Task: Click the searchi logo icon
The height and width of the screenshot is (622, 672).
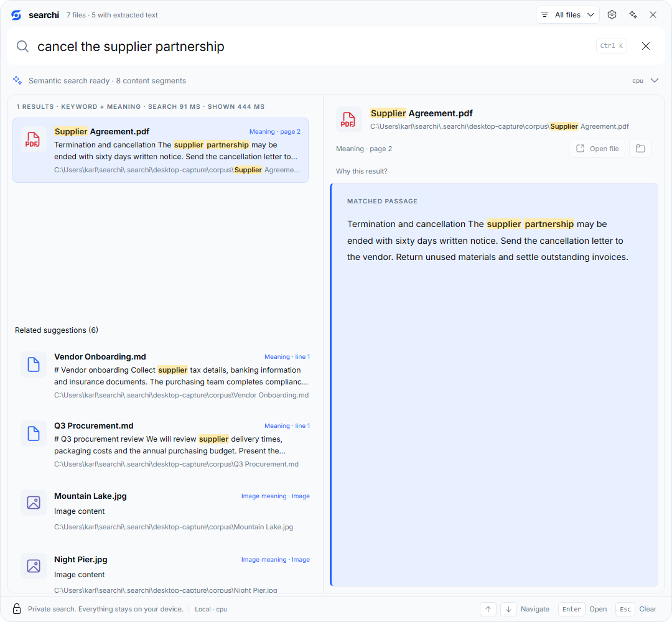Action: click(x=16, y=15)
